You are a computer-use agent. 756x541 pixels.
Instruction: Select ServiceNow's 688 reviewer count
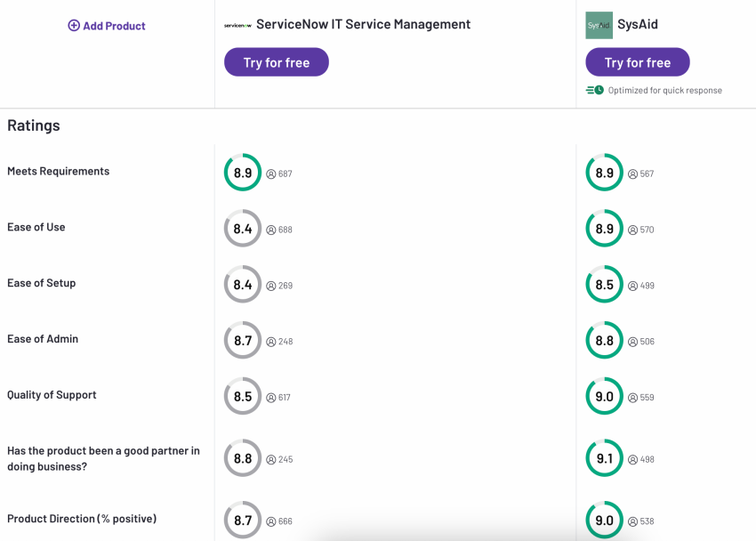point(286,230)
